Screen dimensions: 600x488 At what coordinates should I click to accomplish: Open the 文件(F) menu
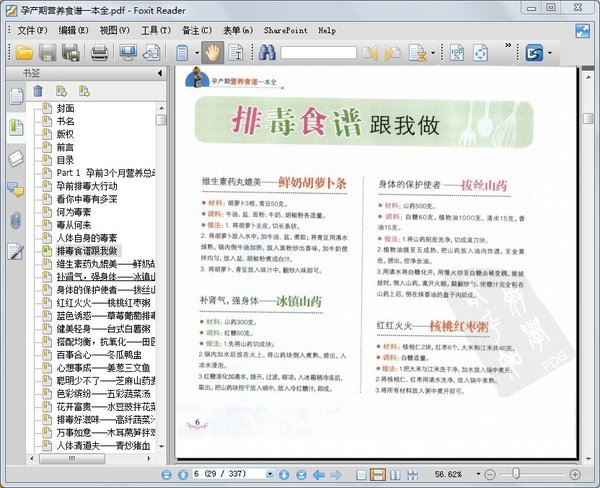click(x=33, y=30)
